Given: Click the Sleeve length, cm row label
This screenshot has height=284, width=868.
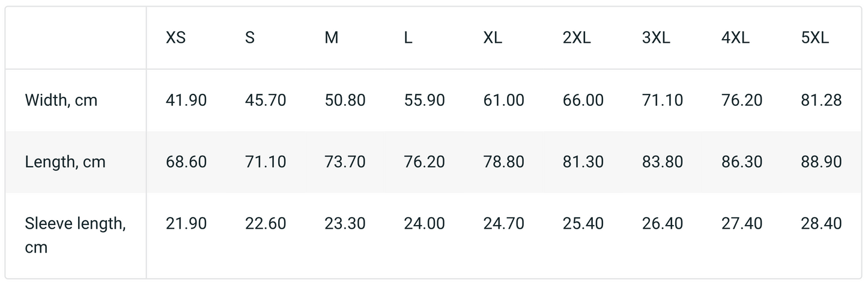Looking at the screenshot, I should 75,235.
